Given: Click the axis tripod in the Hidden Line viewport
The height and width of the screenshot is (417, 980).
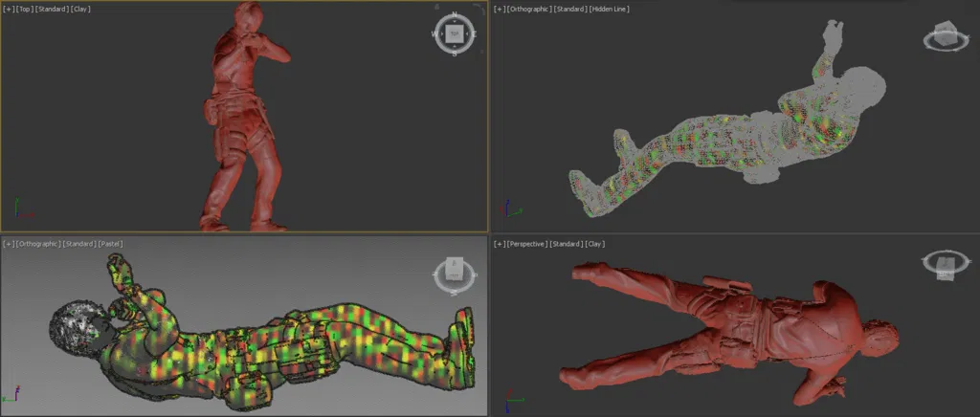Looking at the screenshot, I should pyautogui.click(x=513, y=209).
